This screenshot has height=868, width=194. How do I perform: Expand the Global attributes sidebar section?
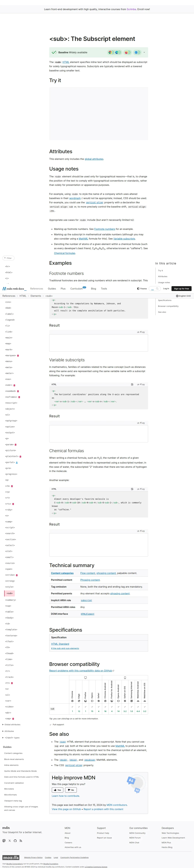[11, 724]
